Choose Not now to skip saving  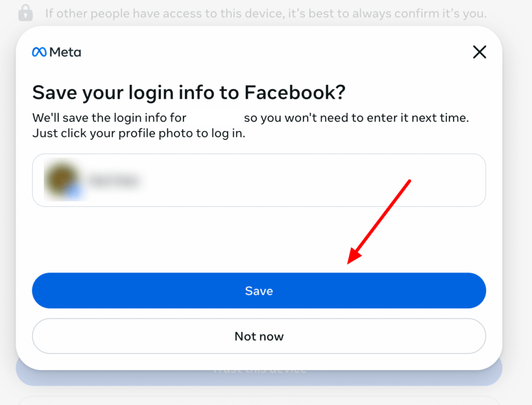tap(259, 336)
